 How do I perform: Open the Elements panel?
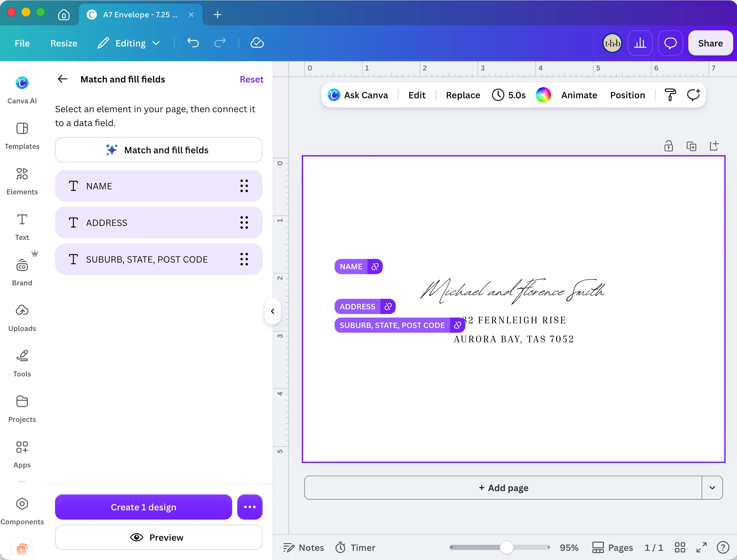pyautogui.click(x=22, y=181)
